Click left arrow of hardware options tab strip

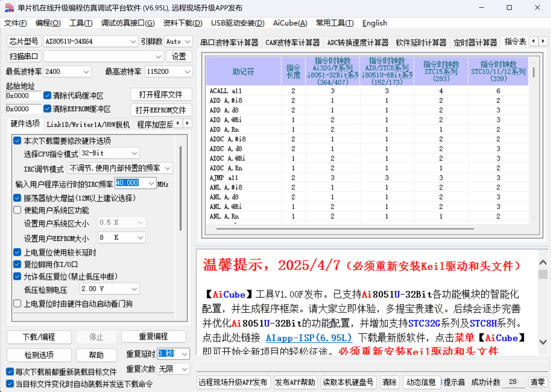click(x=177, y=123)
